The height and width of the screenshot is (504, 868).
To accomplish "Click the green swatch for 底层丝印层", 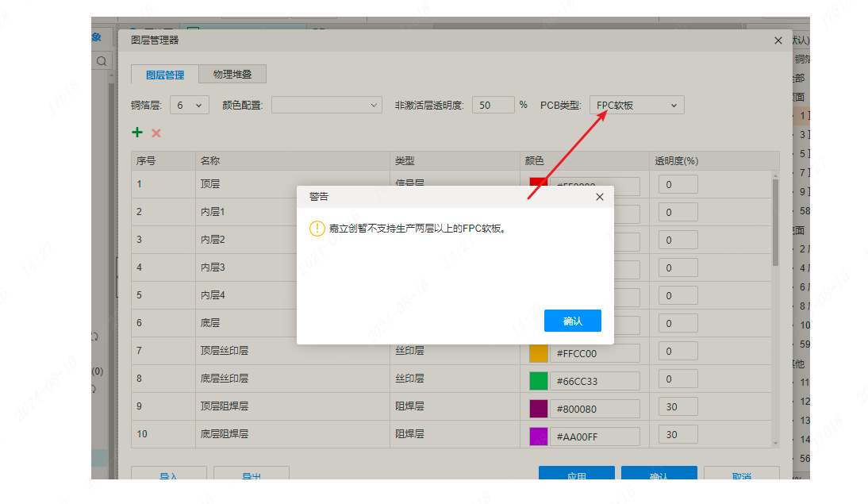I will [x=539, y=381].
